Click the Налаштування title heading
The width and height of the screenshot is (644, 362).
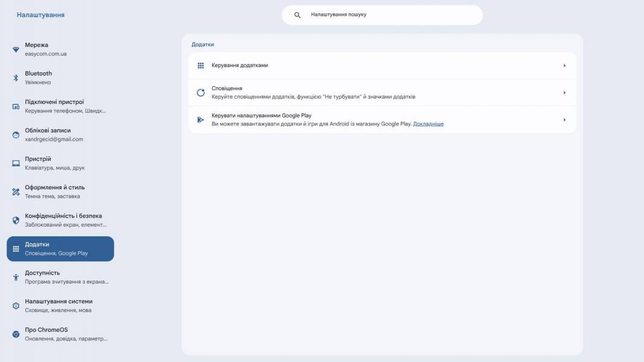tap(40, 14)
